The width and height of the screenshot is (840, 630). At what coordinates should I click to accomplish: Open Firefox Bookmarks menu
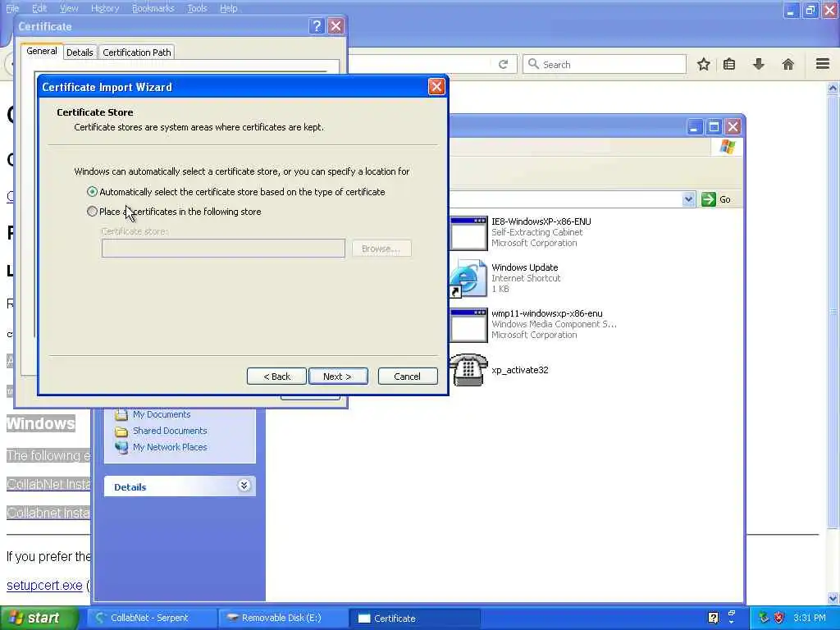[x=153, y=8]
